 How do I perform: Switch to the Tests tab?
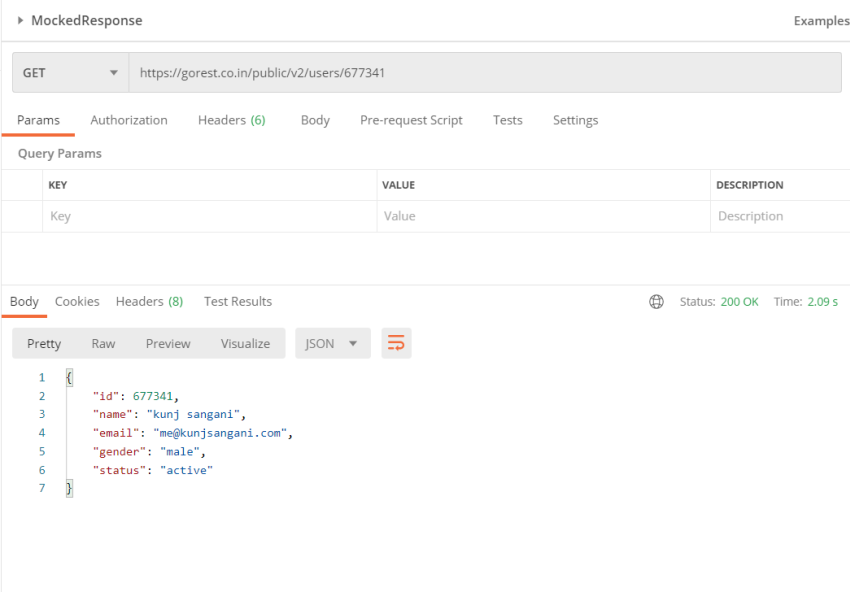pos(507,120)
